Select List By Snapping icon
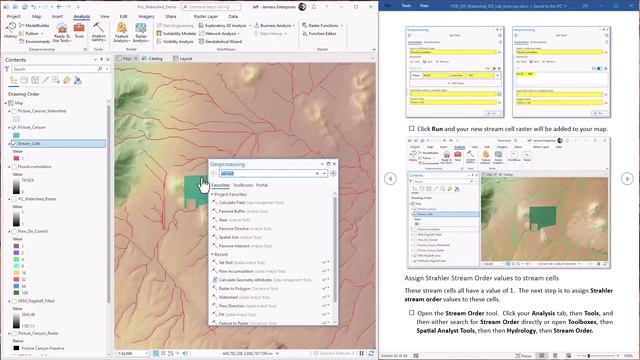Screen dimensions: 640x360 tap(56, 80)
